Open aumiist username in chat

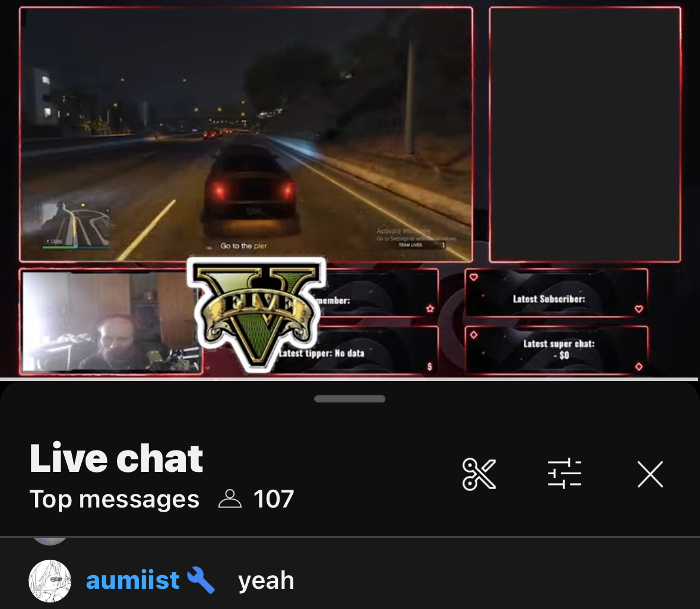coord(132,580)
